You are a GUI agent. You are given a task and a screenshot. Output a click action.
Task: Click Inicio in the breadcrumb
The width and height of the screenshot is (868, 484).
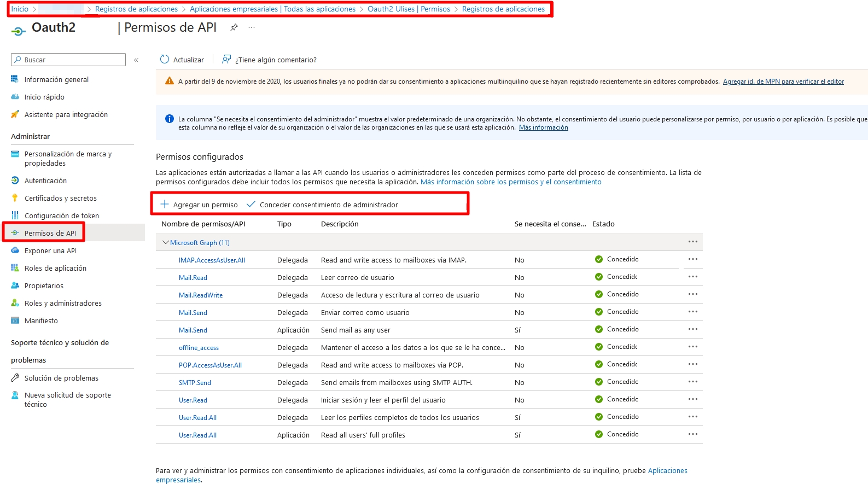coord(20,9)
